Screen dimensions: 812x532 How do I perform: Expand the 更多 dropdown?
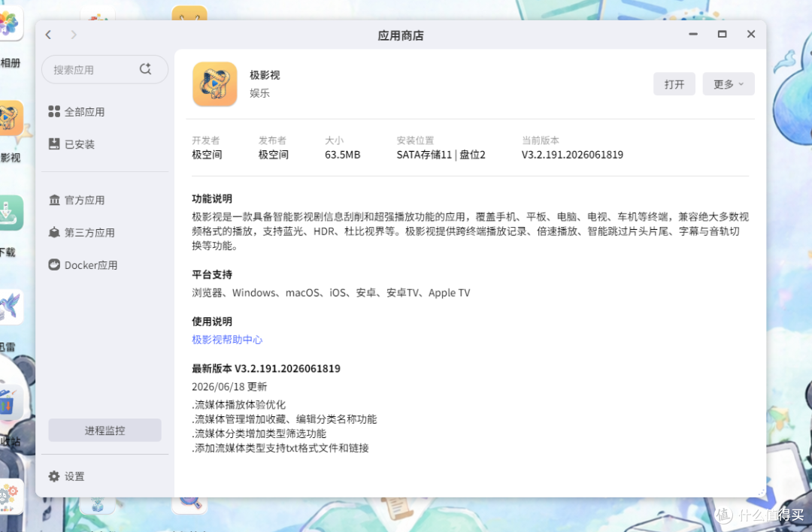728,84
